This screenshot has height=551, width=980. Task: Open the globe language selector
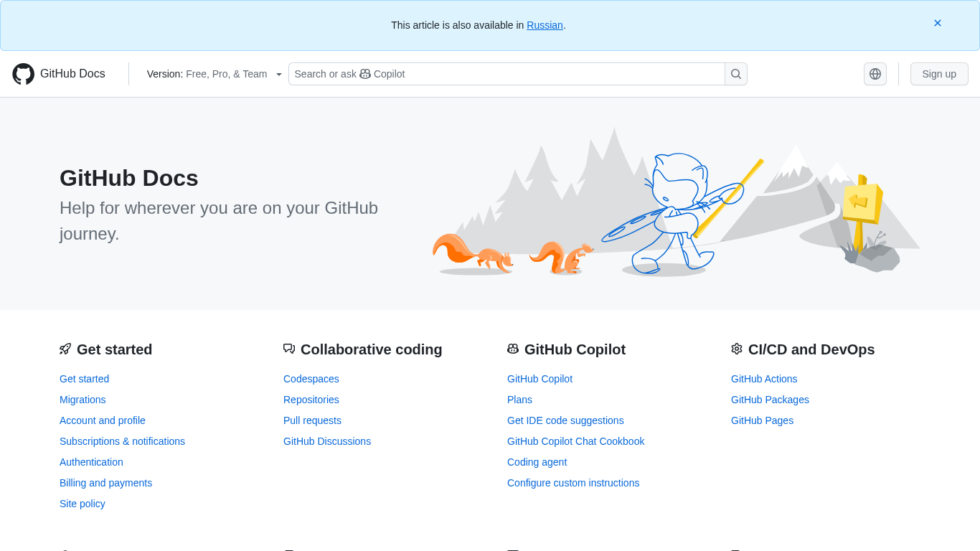(875, 74)
